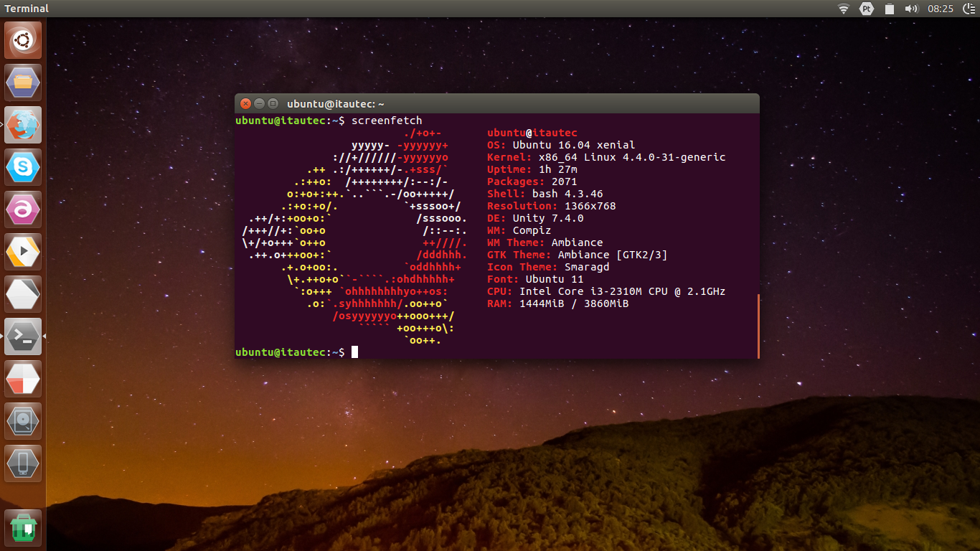Open the battery indicator menu

pyautogui.click(x=890, y=9)
